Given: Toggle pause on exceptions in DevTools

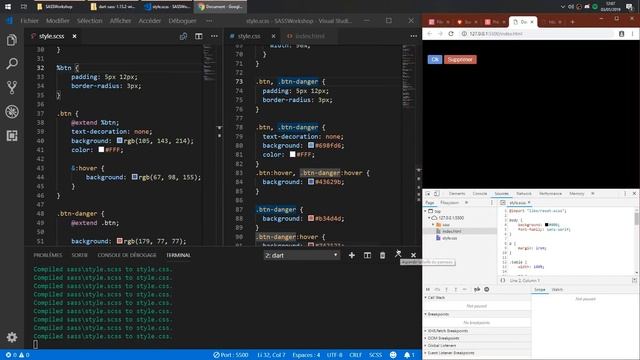Looking at the screenshot, I should click(487, 289).
